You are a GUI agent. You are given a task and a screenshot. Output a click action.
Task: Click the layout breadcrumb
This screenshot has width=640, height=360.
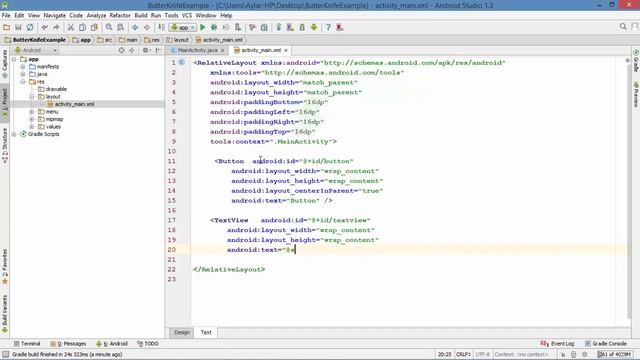click(x=178, y=40)
